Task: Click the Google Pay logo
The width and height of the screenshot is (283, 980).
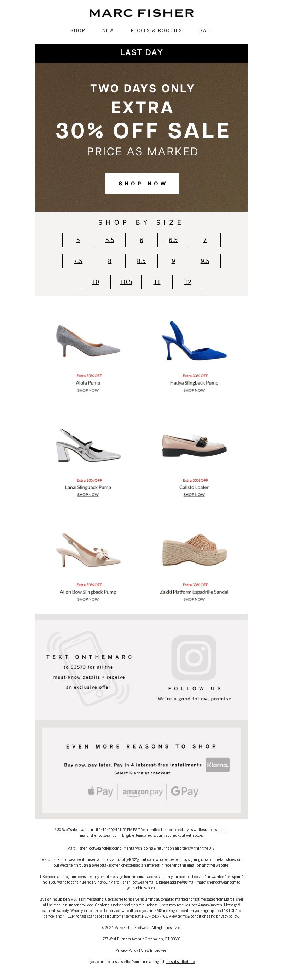Action: (185, 792)
